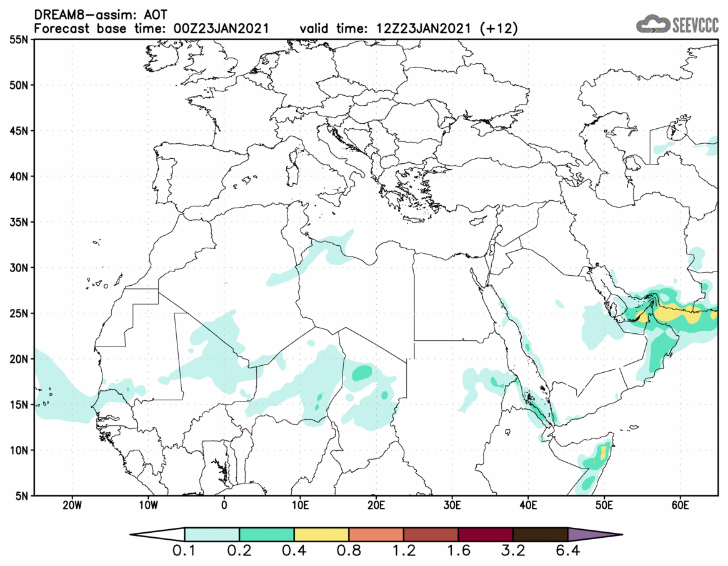Viewport: 728px width, 566px height.
Task: Select the 1.6–3.2 dark maroon legend swatch
Action: [486, 534]
